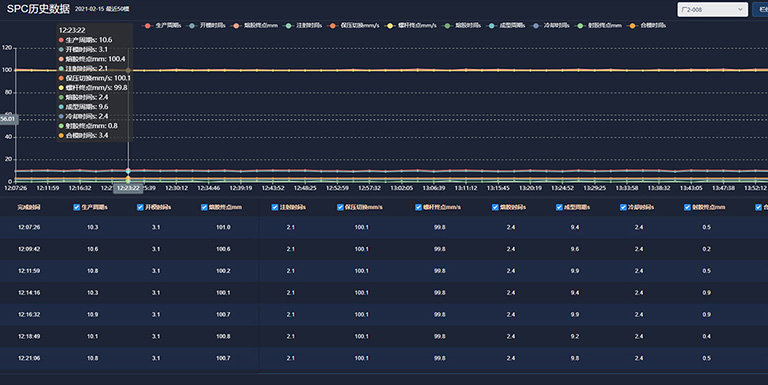The height and width of the screenshot is (385, 768).
Task: Toggle the 开模时间s legend marker
Action: pyautogui.click(x=192, y=25)
